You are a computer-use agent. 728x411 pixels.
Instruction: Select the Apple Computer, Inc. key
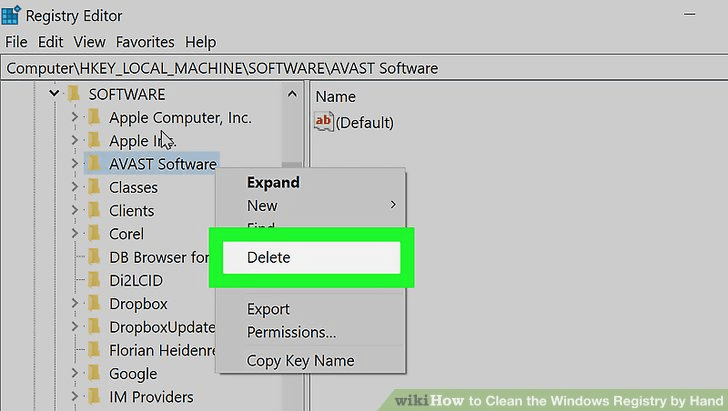pos(180,118)
